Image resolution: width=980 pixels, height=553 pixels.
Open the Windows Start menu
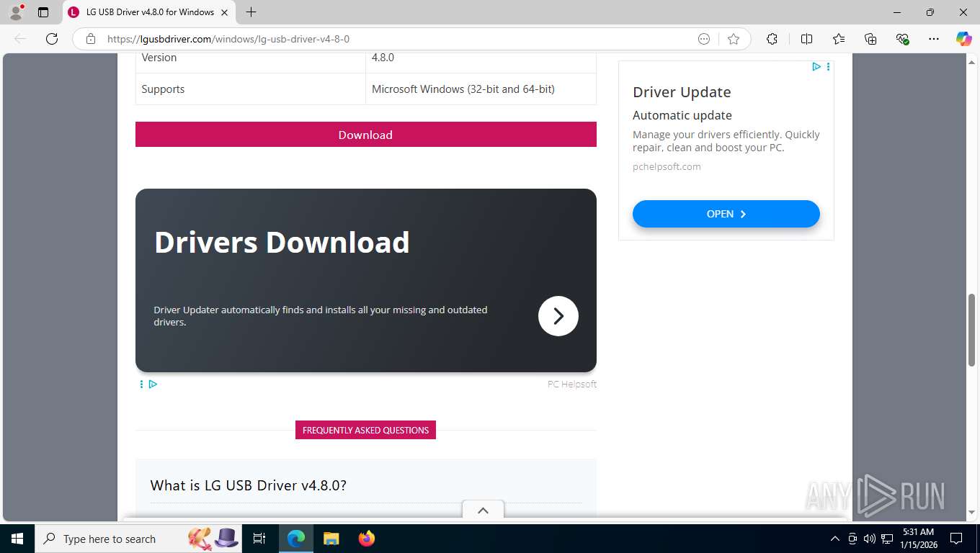click(17, 539)
